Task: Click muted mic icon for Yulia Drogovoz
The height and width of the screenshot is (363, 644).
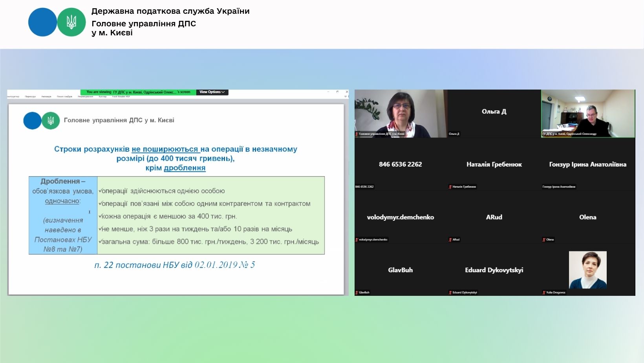Action: tap(544, 293)
